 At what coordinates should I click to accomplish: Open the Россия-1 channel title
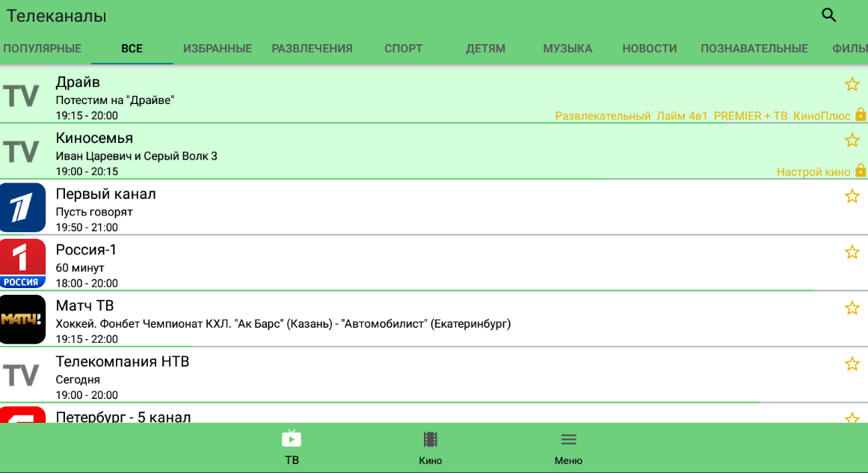coord(86,250)
